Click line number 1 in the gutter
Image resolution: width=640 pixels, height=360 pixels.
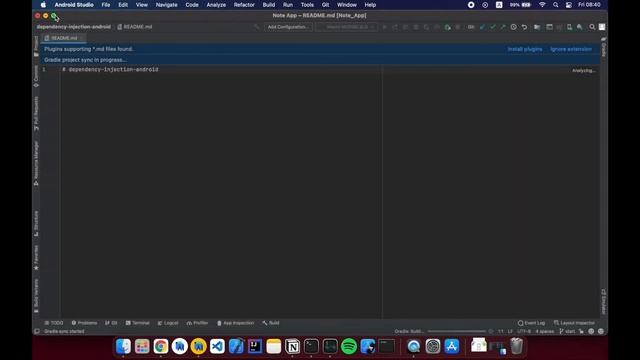click(x=44, y=69)
